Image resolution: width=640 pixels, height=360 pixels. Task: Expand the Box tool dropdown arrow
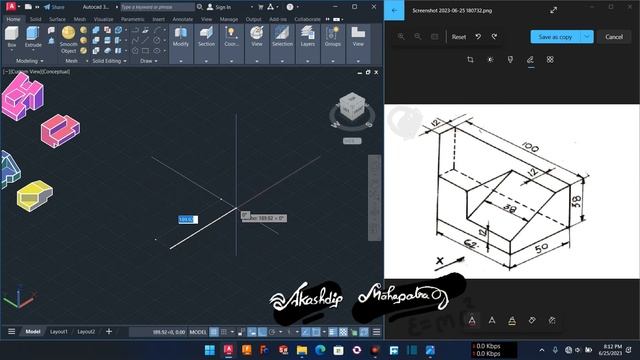(11, 50)
